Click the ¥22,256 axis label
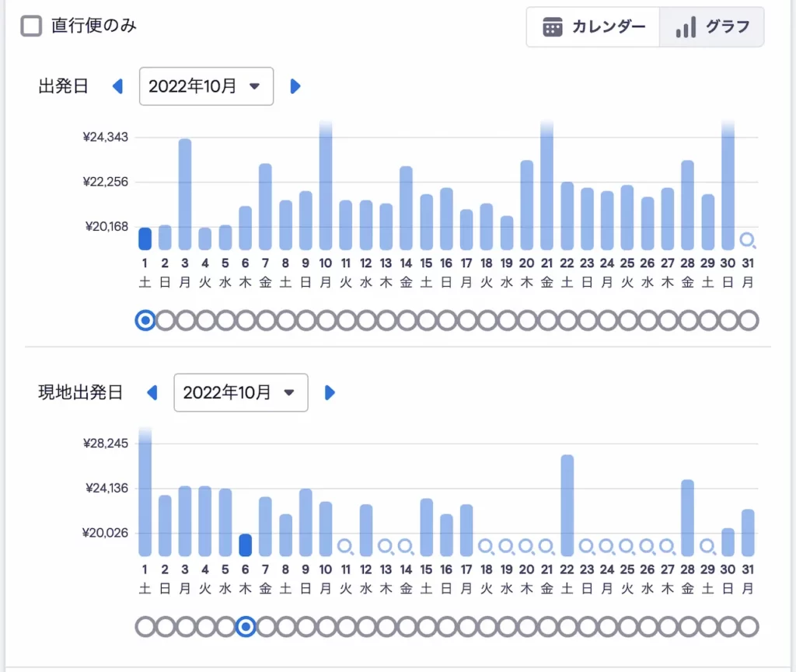The image size is (796, 672). click(x=106, y=182)
